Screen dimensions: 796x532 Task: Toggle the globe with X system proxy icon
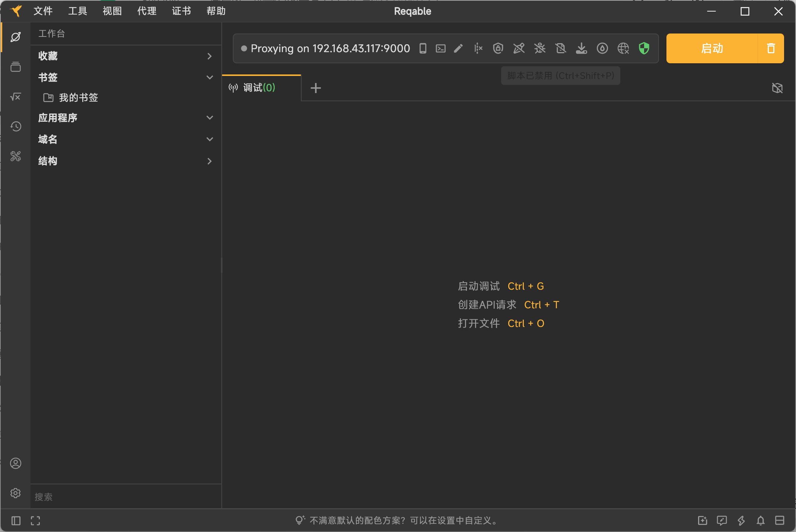(623, 48)
